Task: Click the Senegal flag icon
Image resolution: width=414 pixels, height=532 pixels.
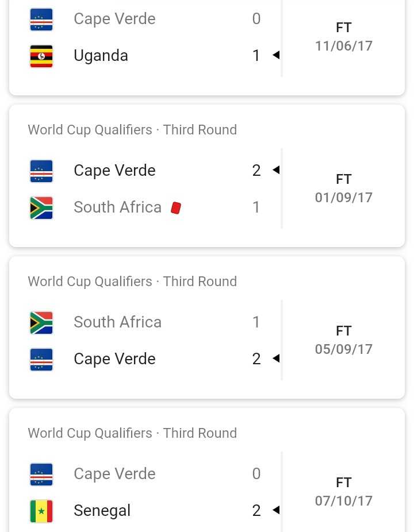Action: 41,511
